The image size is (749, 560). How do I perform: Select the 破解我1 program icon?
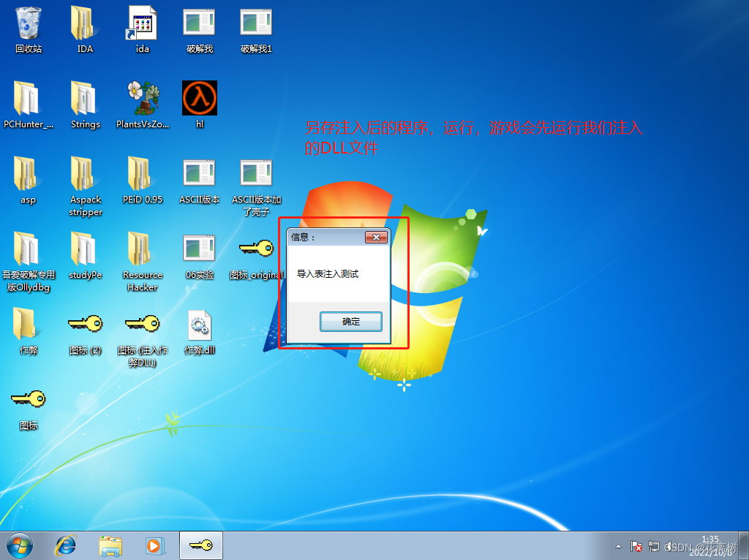click(x=256, y=23)
